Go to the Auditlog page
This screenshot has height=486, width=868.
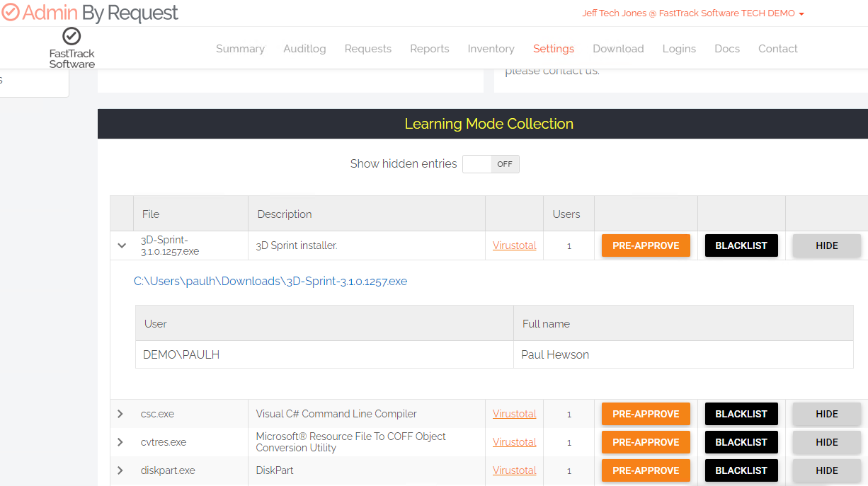click(x=304, y=49)
